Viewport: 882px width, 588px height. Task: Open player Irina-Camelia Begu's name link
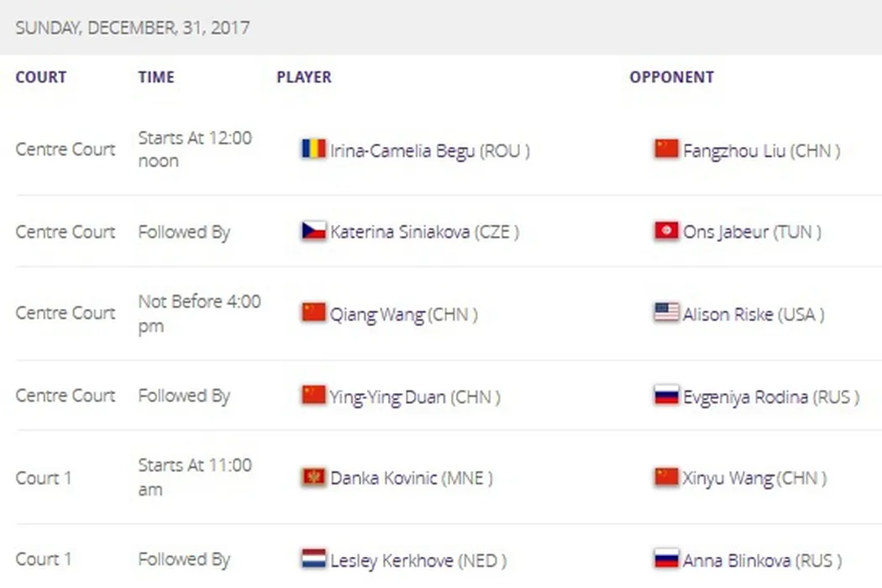tap(402, 151)
